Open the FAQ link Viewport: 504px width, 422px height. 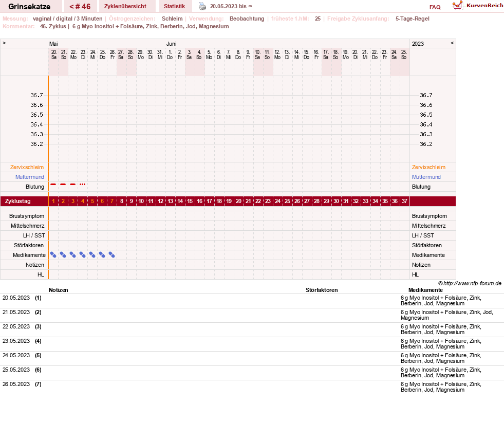[x=435, y=7]
